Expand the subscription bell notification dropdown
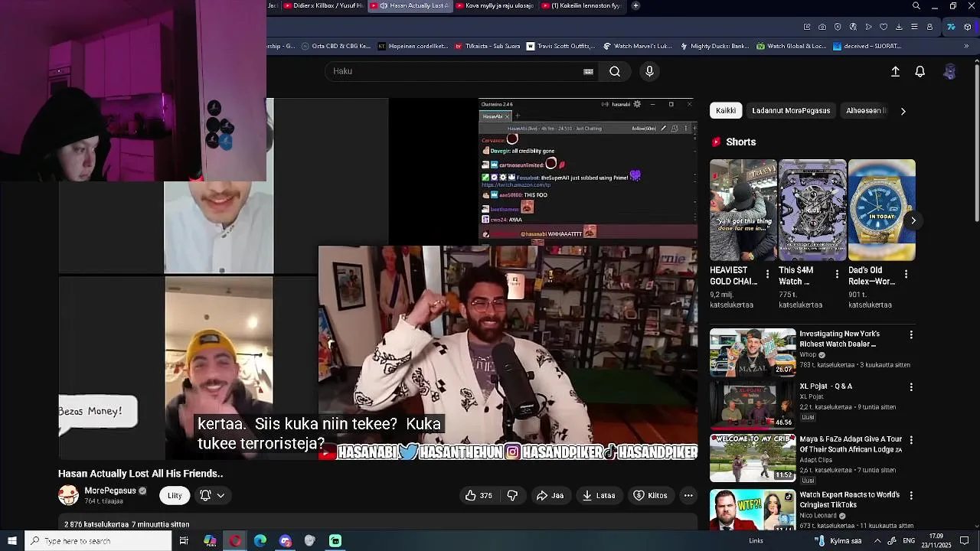Viewport: 980px width, 551px height. [x=212, y=495]
